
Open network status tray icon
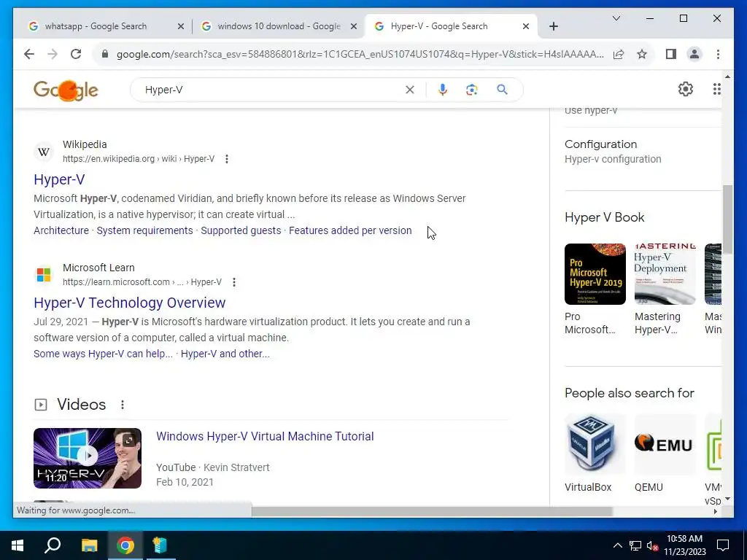[x=635, y=545]
